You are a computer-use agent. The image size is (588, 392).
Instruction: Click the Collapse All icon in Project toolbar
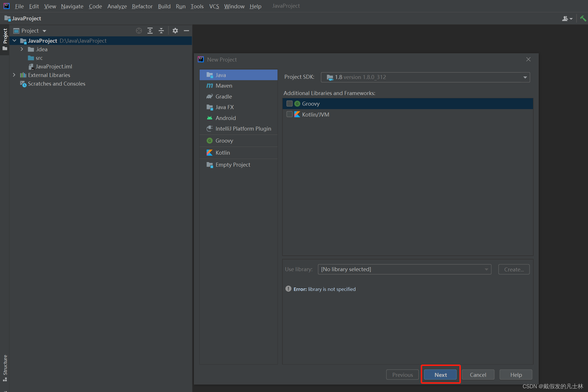pyautogui.click(x=161, y=31)
